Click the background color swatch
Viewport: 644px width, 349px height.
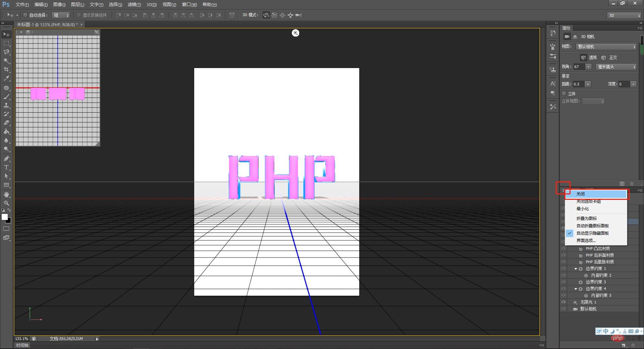[9, 221]
